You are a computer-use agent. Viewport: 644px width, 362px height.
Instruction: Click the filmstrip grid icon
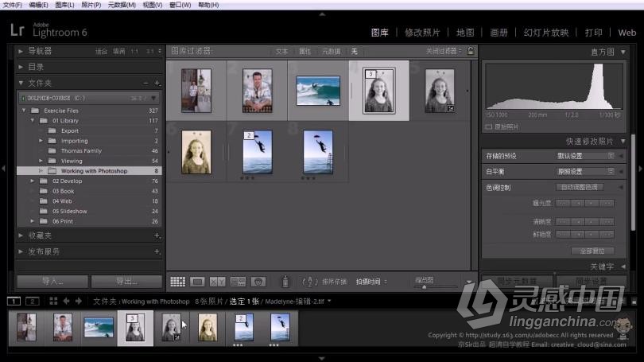pos(53,302)
